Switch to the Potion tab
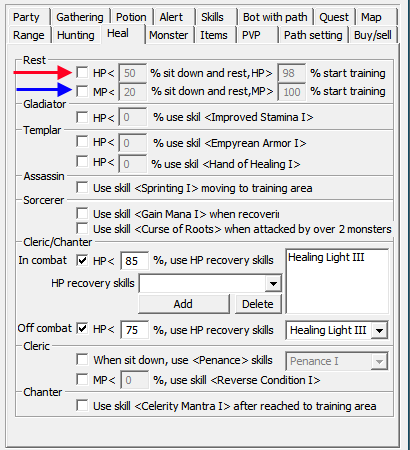410x450 pixels. pos(131,17)
